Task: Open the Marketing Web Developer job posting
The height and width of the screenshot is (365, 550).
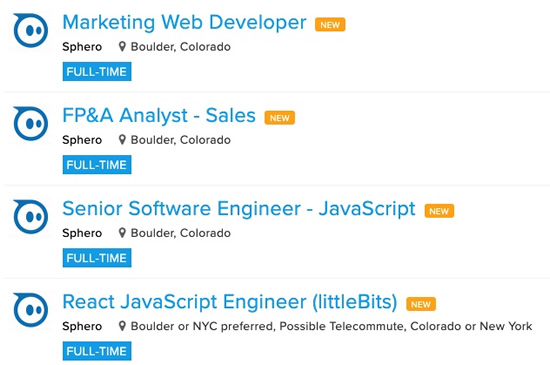Action: pyautogui.click(x=184, y=22)
